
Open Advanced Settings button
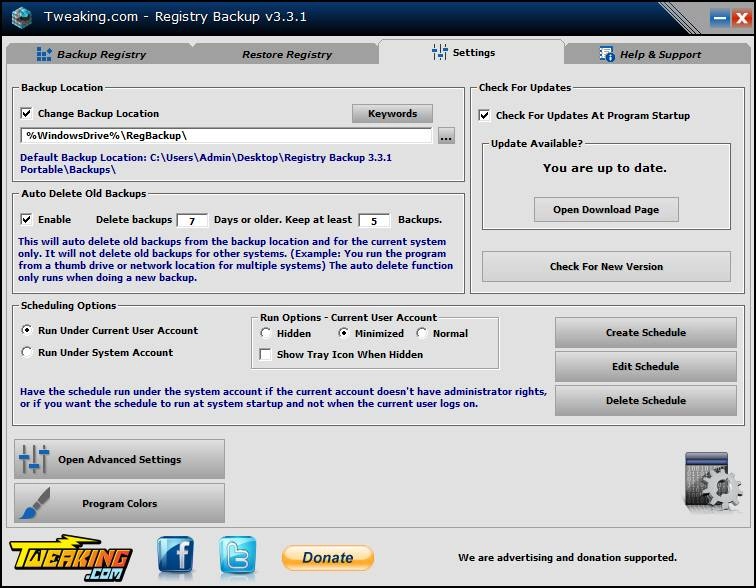coord(119,459)
